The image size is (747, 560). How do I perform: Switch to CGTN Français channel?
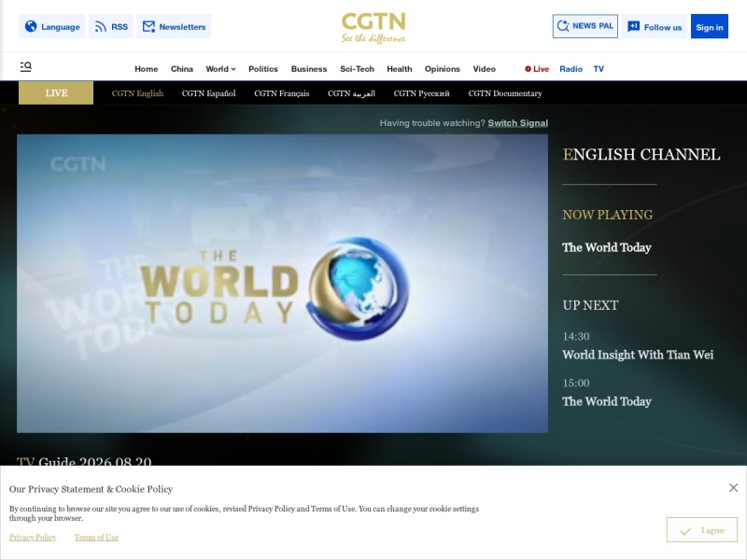click(x=282, y=93)
